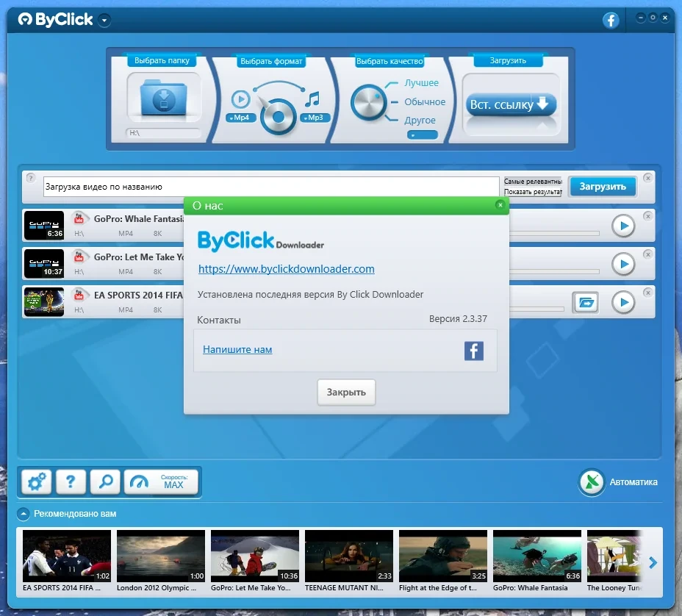Click YouTube icon on Let Me Take row
682x616 pixels.
pos(79,257)
